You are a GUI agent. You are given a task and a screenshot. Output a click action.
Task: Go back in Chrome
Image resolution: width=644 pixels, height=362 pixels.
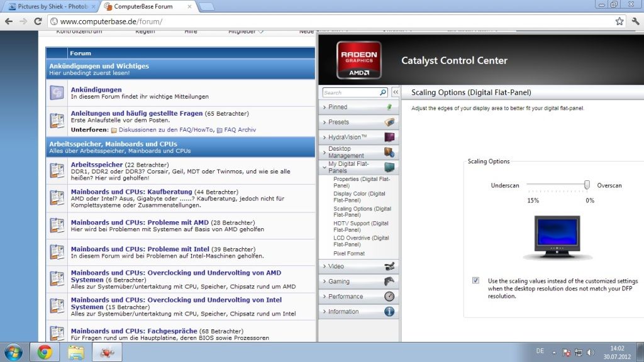[9, 21]
